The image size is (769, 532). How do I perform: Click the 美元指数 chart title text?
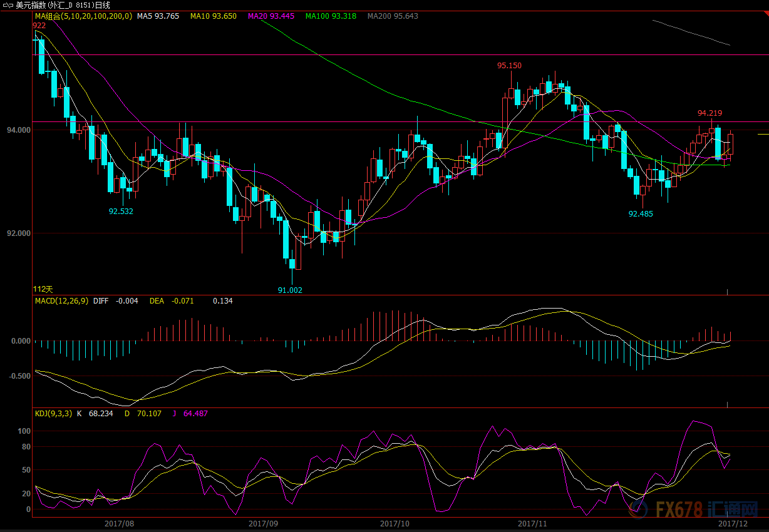click(x=34, y=5)
